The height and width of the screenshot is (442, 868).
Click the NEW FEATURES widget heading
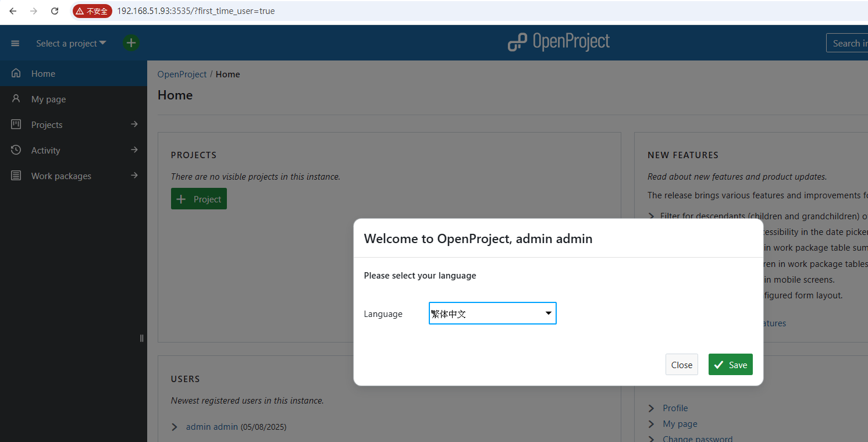coord(683,155)
